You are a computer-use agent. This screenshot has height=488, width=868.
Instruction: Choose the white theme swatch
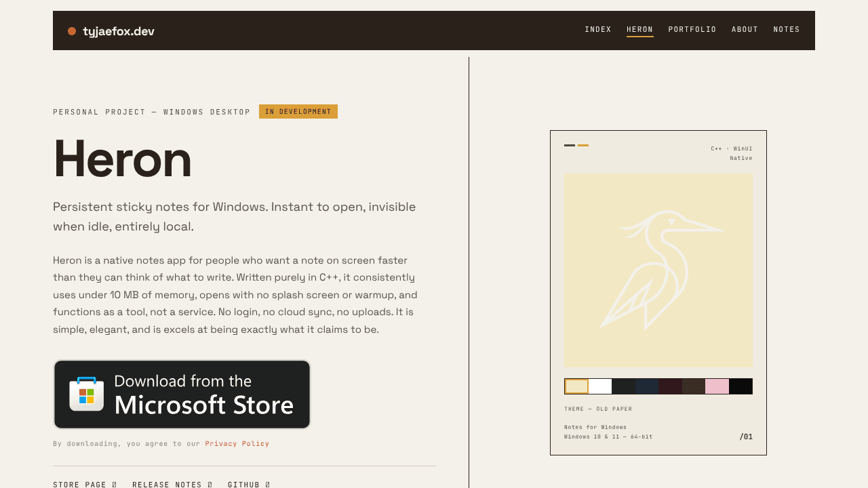pyautogui.click(x=600, y=386)
